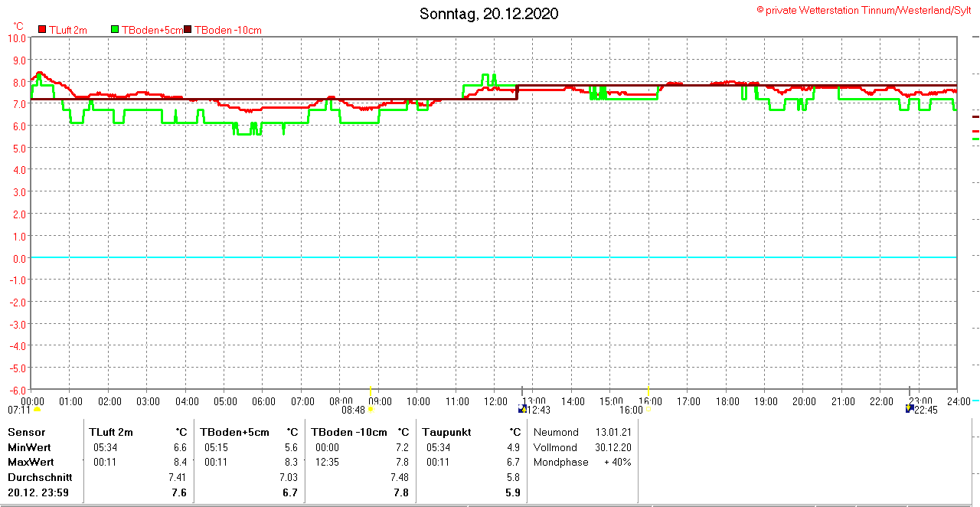Click the Mondphase entry in the table
The image size is (980, 507).
coord(560,462)
